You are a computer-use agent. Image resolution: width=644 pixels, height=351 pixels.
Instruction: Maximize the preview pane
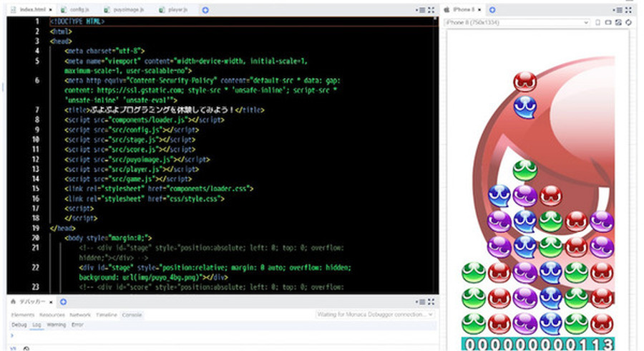pos(628,10)
